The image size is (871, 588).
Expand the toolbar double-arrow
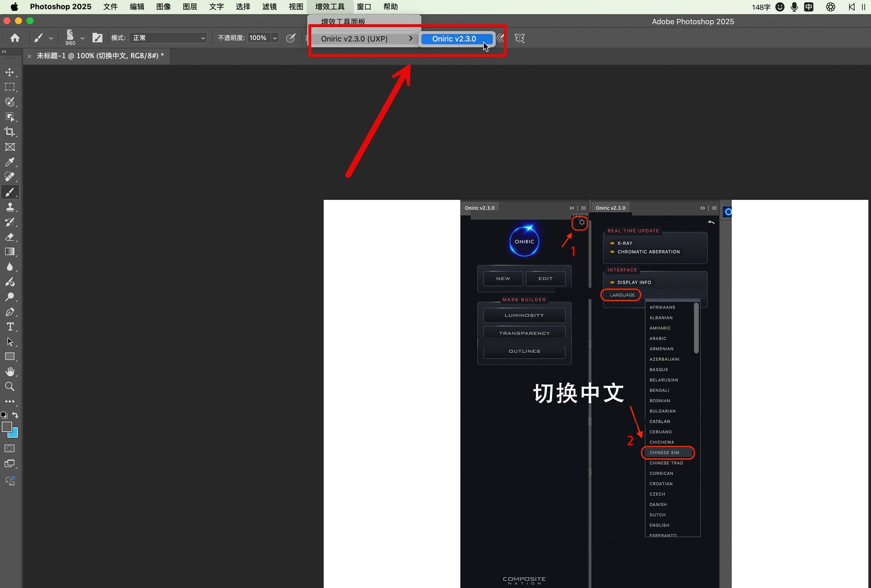point(4,52)
